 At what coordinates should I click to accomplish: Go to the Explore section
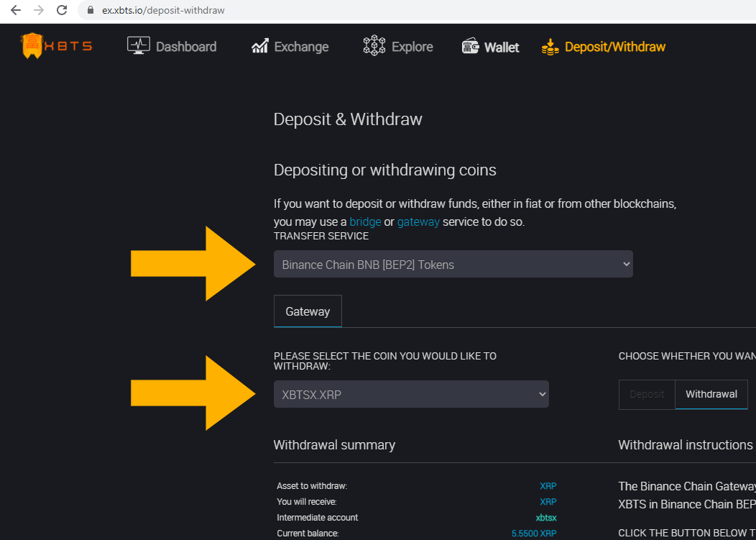[x=412, y=47]
